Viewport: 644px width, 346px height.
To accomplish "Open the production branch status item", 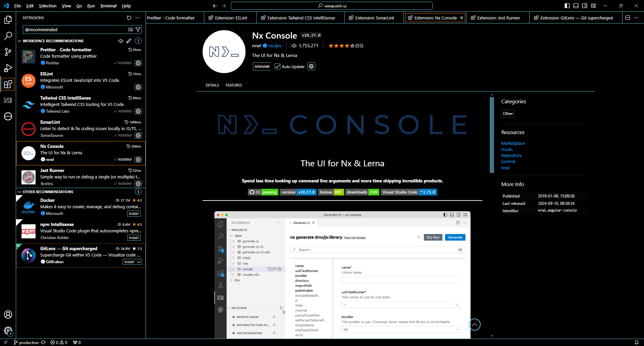I will (x=26, y=342).
